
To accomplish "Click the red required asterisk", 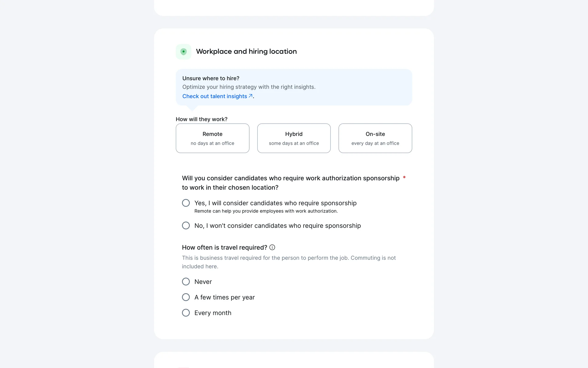I will [404, 178].
